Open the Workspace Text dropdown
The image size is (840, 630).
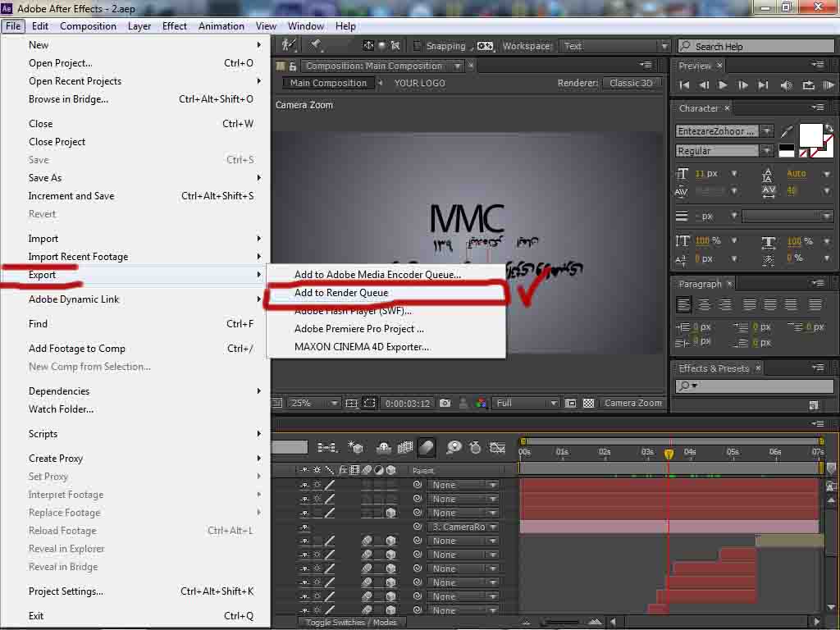point(614,46)
